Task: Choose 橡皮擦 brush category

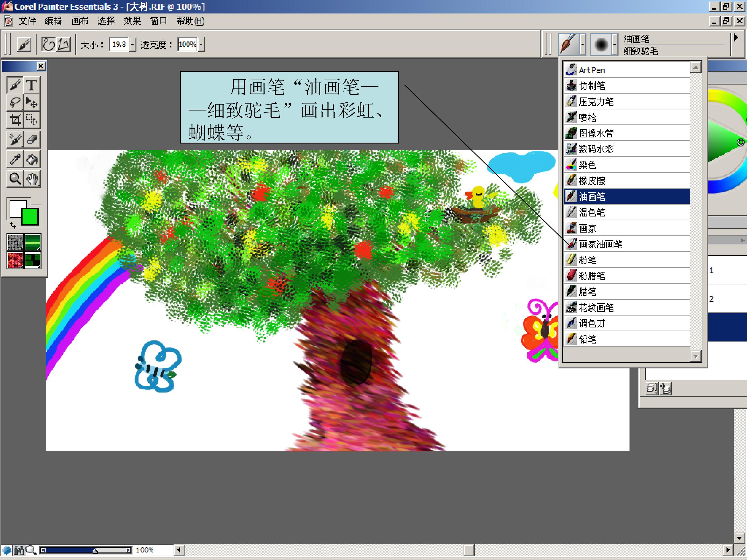Action: [x=627, y=181]
